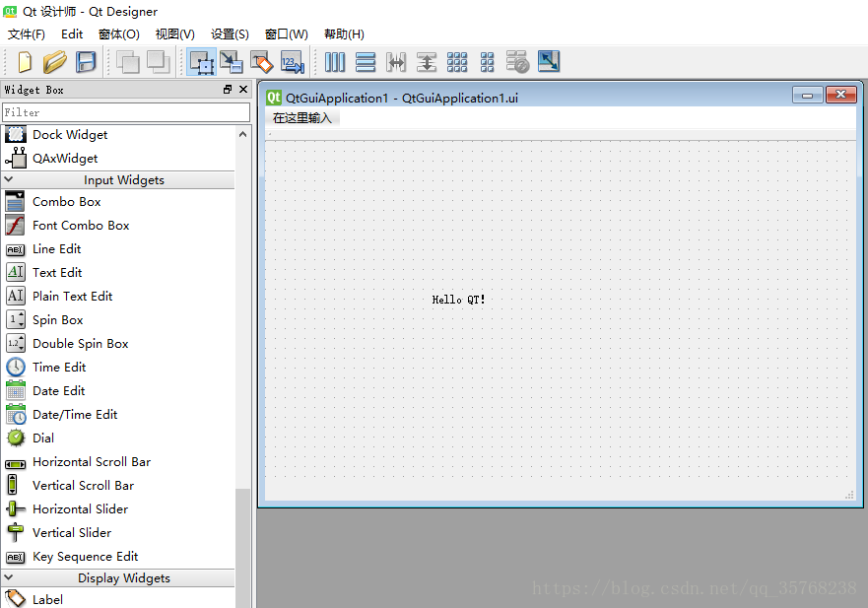
Task: Click the Widget Box scrollbar thumb
Action: coord(242,548)
